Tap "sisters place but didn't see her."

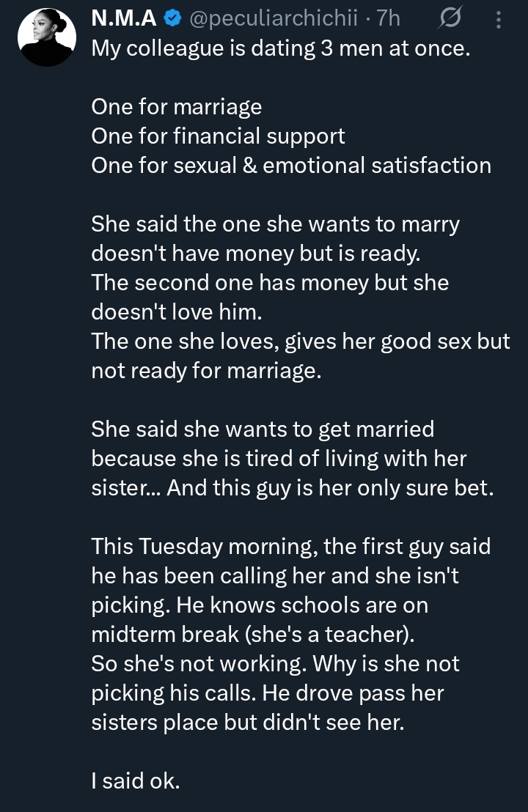[247, 723]
